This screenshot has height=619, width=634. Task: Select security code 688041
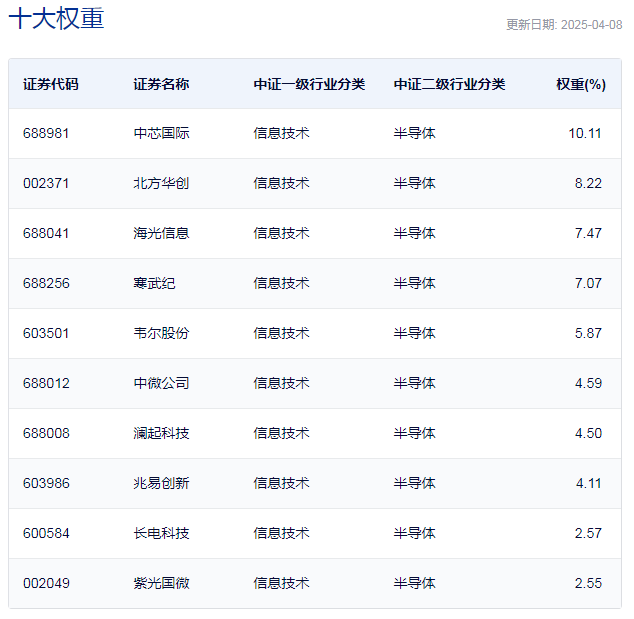[x=46, y=233]
